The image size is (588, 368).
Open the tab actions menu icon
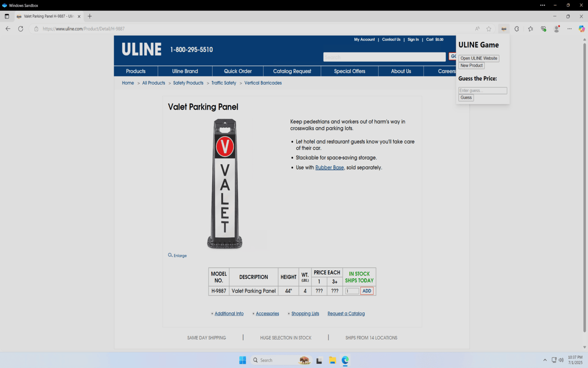7,16
